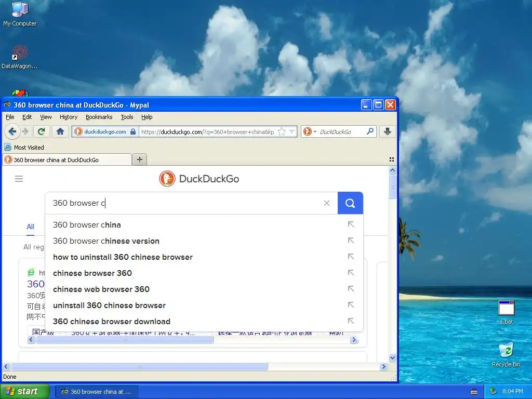
Task: Click window horizontal scrollbar right arrow
Action: (384, 366)
